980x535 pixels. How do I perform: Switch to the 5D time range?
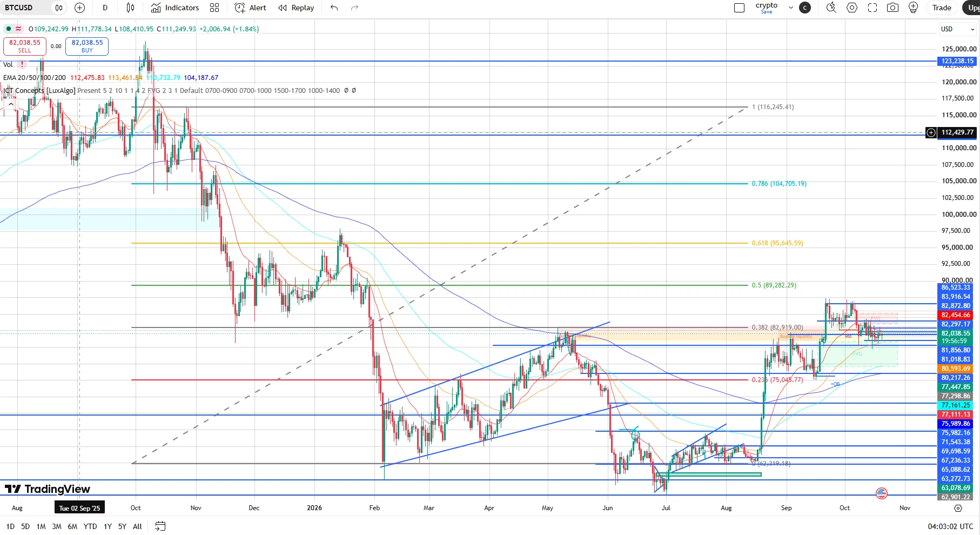[25, 526]
